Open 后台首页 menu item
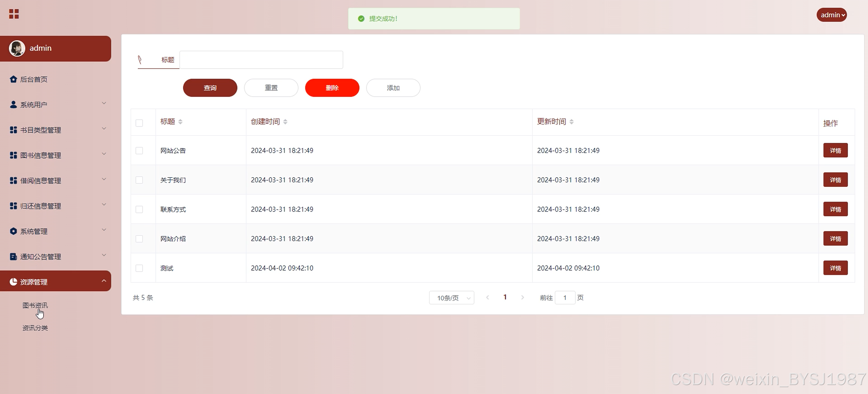This screenshot has width=868, height=394. 34,79
